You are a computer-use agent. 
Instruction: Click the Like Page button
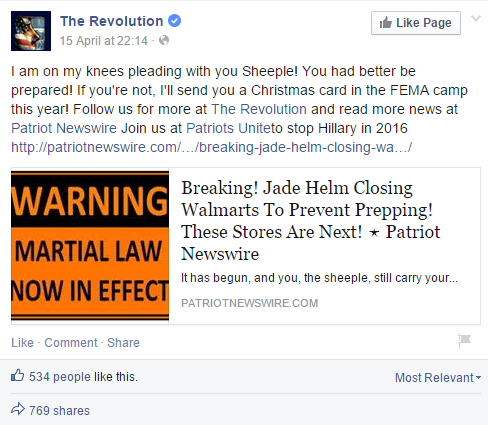416,23
